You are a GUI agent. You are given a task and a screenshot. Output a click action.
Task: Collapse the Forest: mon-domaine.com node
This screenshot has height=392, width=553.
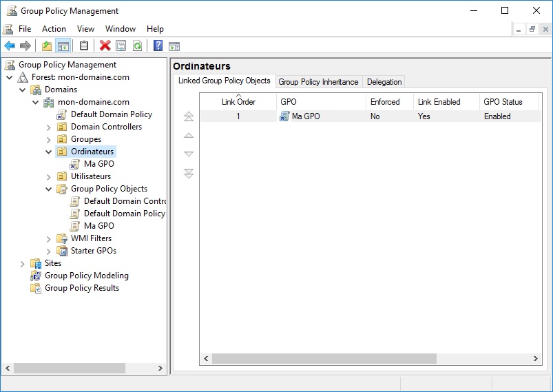pos(10,77)
